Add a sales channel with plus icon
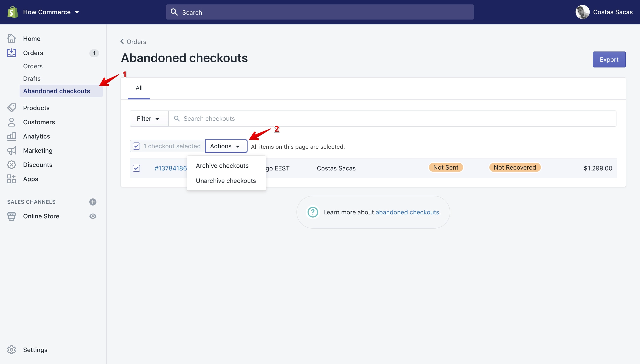The width and height of the screenshot is (640, 364). click(x=93, y=202)
